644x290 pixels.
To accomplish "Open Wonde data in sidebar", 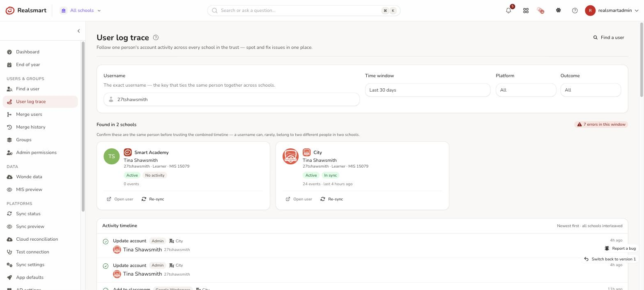I will [x=40, y=177].
